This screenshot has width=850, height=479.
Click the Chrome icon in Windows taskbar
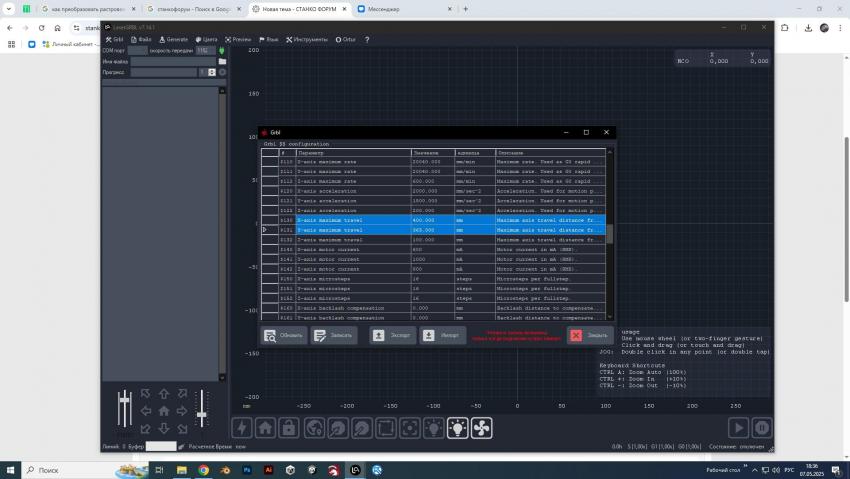[204, 469]
